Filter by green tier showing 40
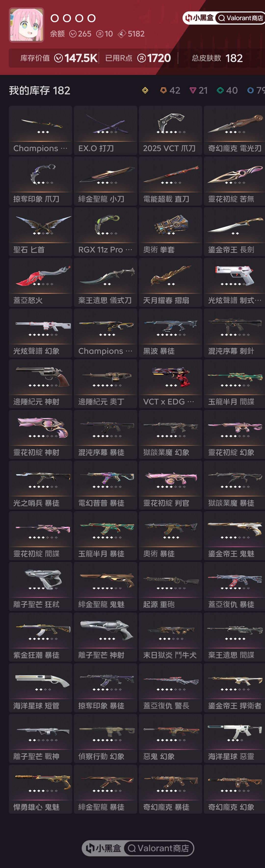The height and width of the screenshot is (868, 265). coord(227,90)
